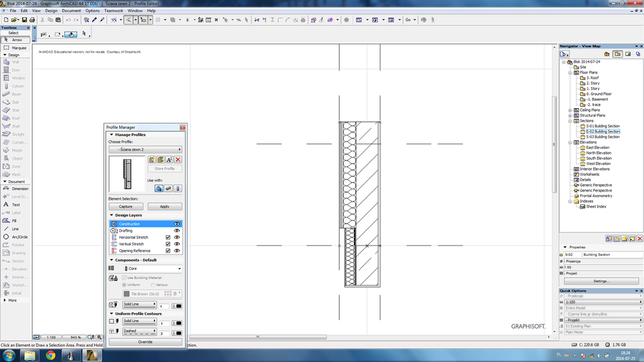Enable Use with Wall icon

click(159, 188)
